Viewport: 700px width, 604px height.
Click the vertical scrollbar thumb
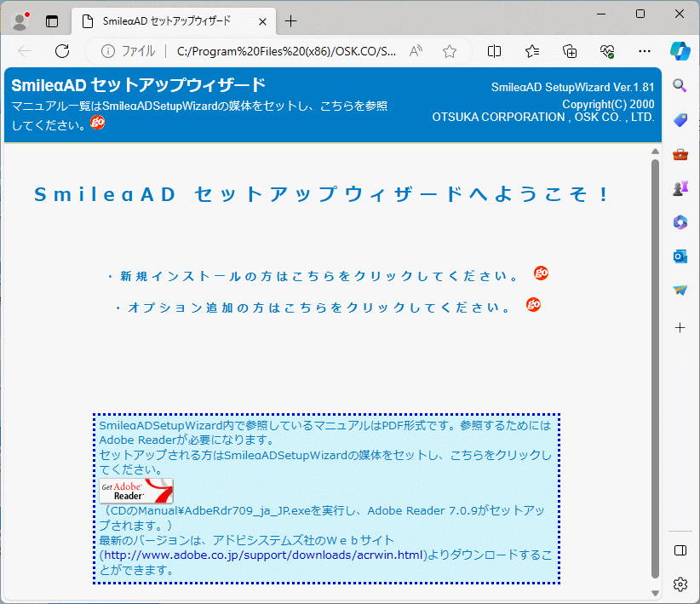point(655,369)
